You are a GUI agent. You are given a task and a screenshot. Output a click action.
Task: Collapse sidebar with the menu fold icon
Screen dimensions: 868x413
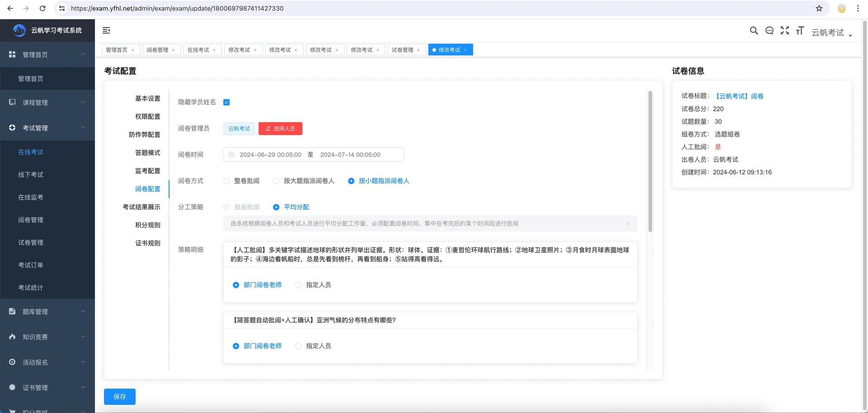[x=106, y=30]
